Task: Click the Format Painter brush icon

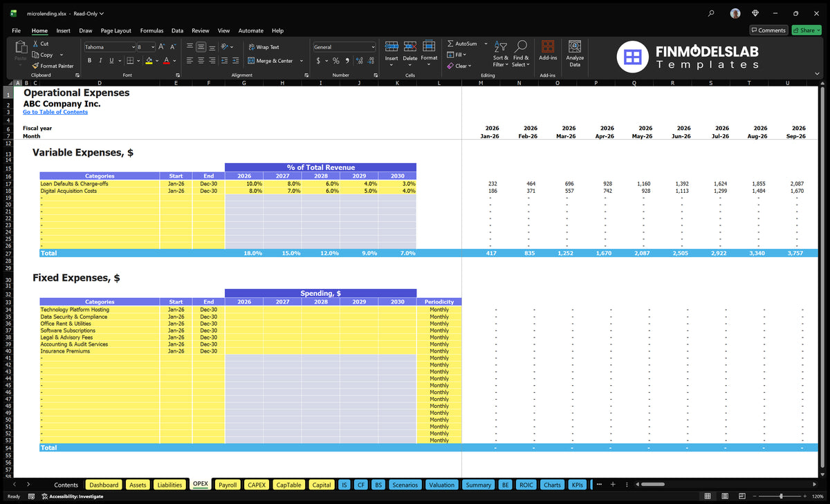Action: [35, 66]
